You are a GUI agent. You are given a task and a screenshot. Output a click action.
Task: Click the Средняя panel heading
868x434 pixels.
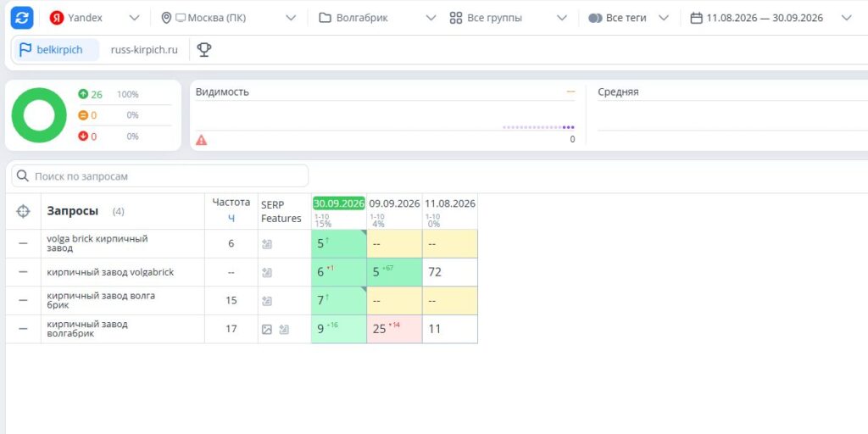tap(618, 92)
